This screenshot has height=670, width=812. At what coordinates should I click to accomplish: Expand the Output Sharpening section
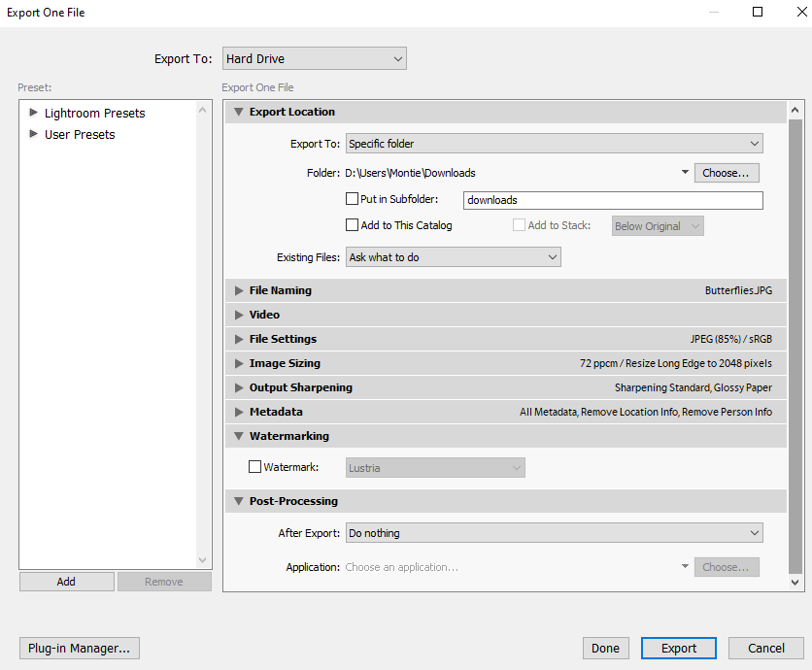tap(239, 386)
